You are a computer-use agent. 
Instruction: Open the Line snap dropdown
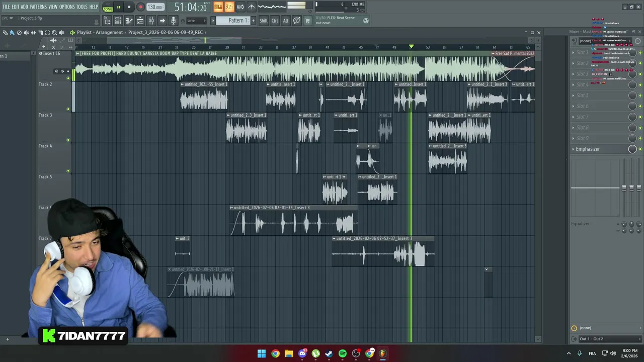click(x=196, y=21)
